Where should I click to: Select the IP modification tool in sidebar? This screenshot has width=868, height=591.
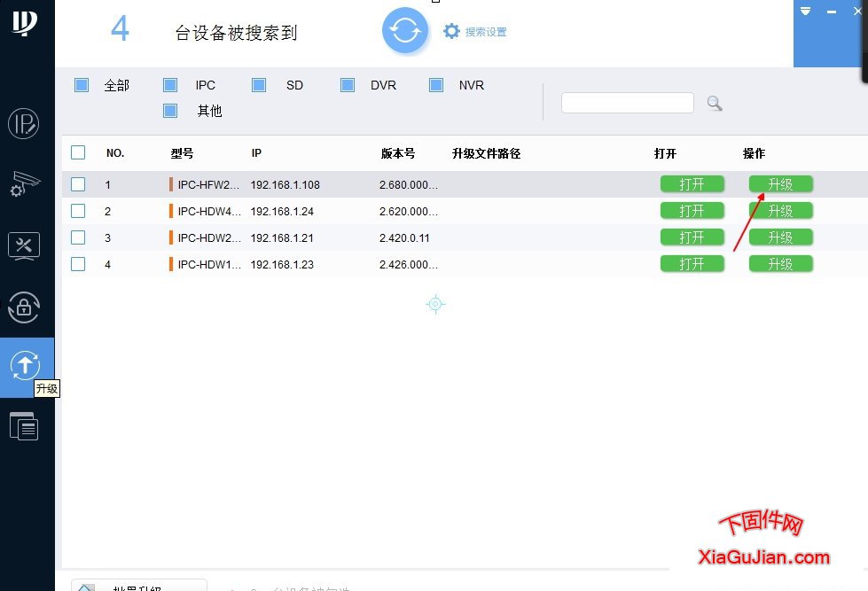[x=25, y=124]
